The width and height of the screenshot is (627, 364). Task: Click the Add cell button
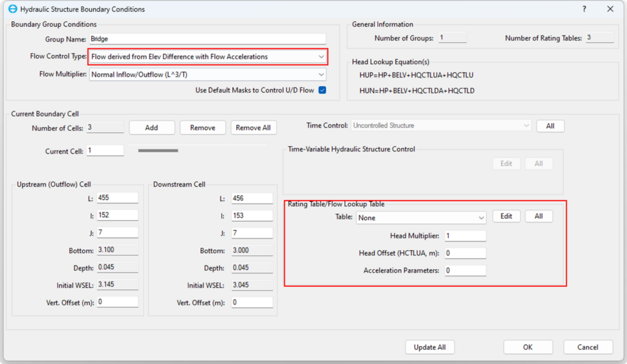click(x=151, y=128)
